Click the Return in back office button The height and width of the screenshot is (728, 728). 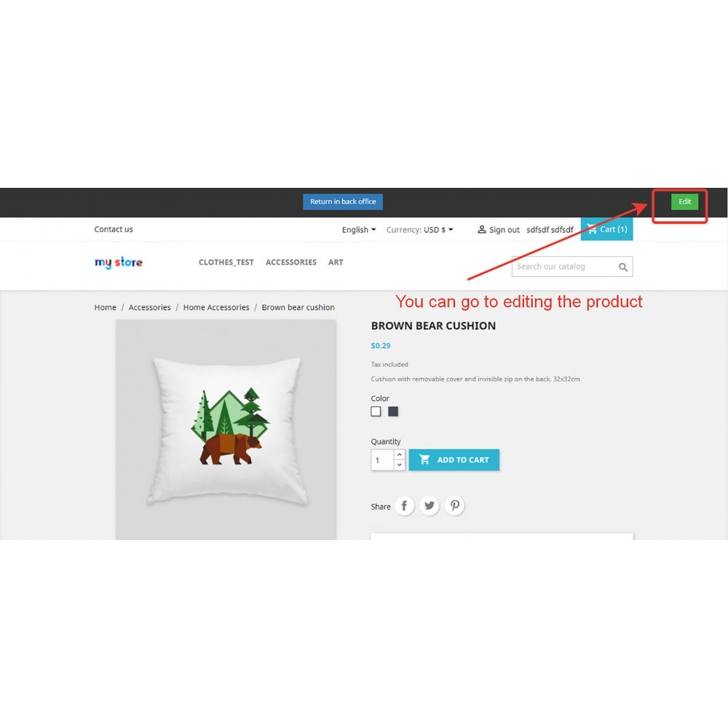[343, 202]
